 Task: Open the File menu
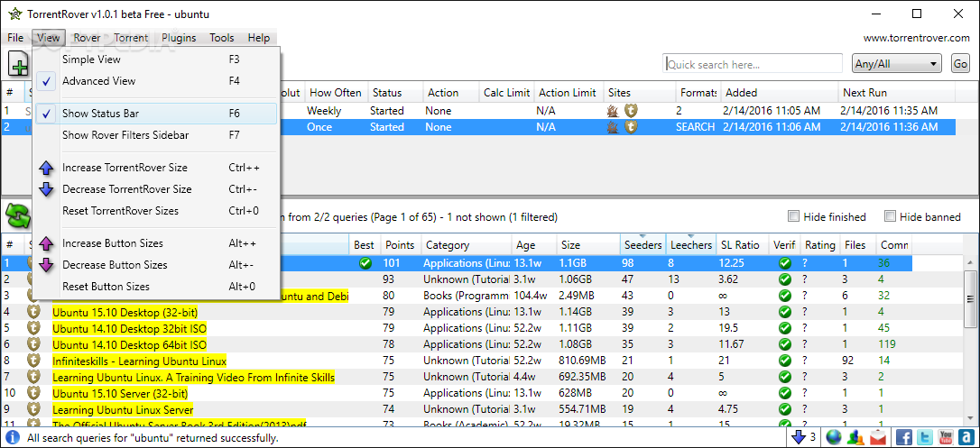pos(15,38)
